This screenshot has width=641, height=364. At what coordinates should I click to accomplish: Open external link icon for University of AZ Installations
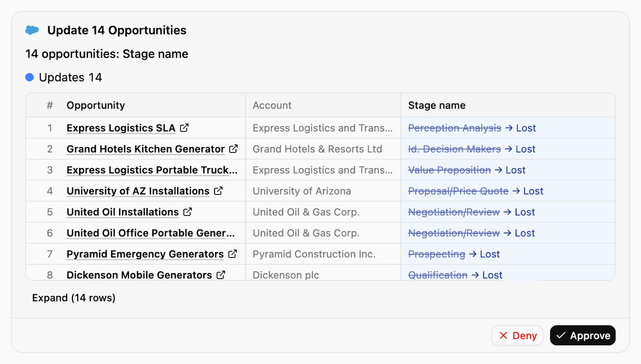coord(218,191)
